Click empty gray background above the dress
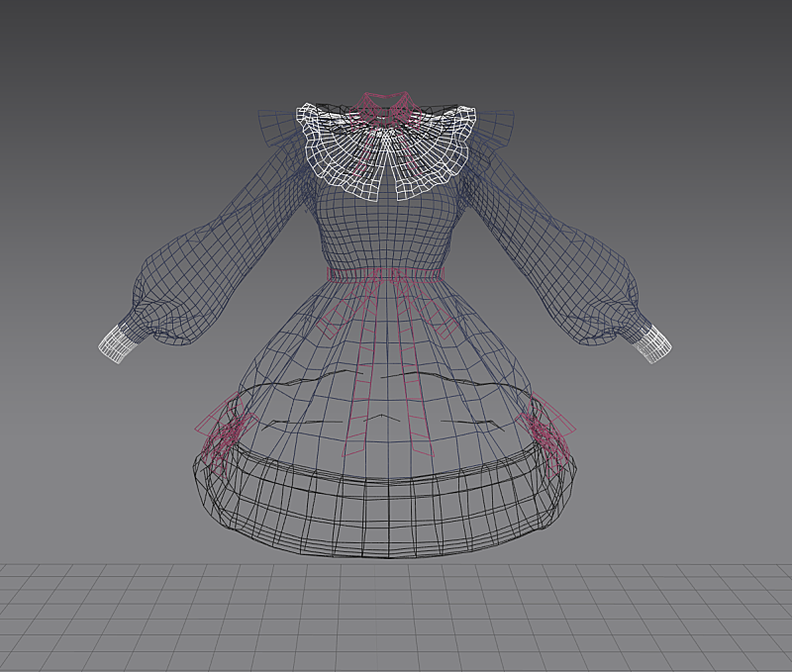This screenshot has height=672, width=792. (396, 40)
